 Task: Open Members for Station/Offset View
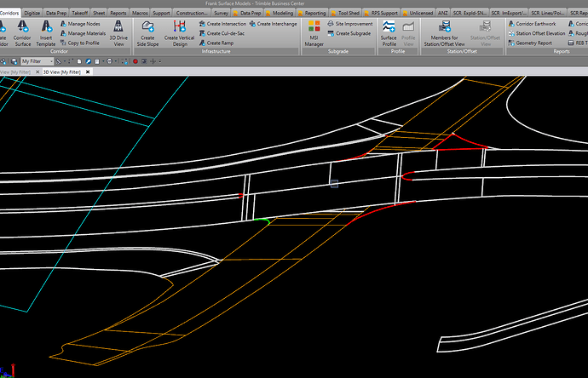click(444, 33)
